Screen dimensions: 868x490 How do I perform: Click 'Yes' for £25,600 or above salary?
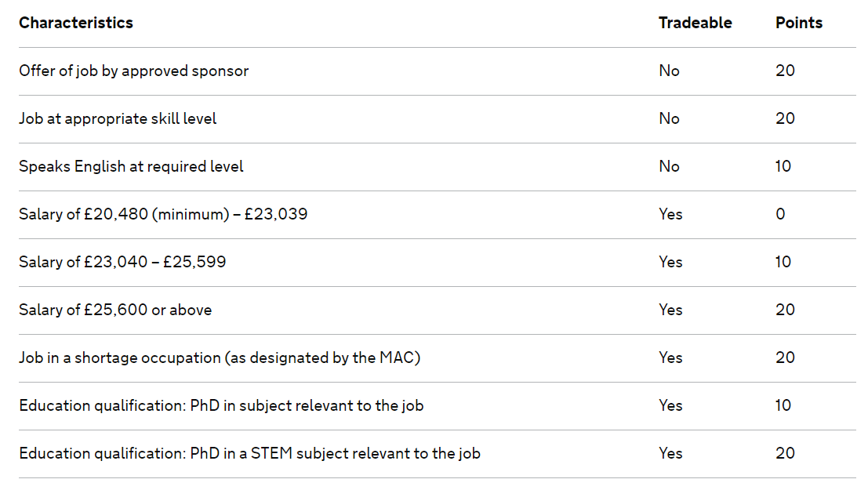670,310
